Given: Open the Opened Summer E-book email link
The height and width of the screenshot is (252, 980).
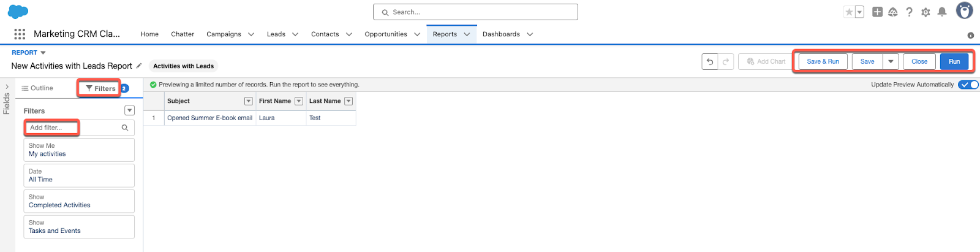Looking at the screenshot, I should (209, 118).
